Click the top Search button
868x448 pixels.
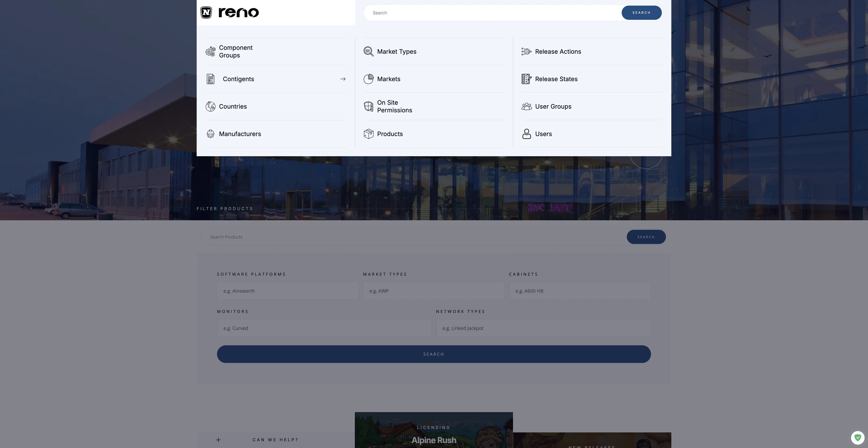(x=641, y=13)
